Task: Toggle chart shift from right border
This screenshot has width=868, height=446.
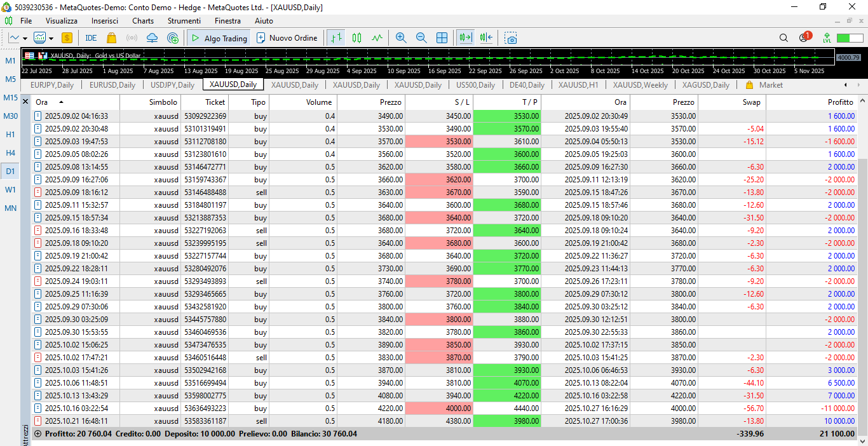Action: [487, 38]
